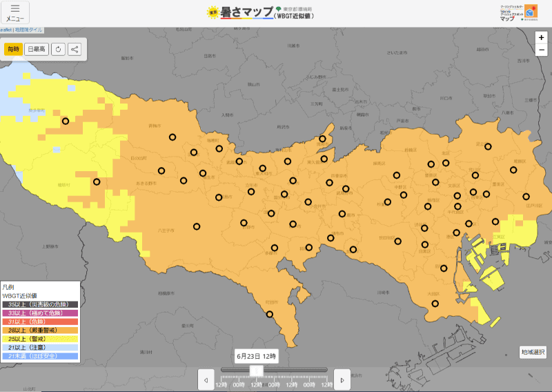This screenshot has height=392, width=552.
Task: Select the 西東京市 observation marker
Action: pos(329,182)
